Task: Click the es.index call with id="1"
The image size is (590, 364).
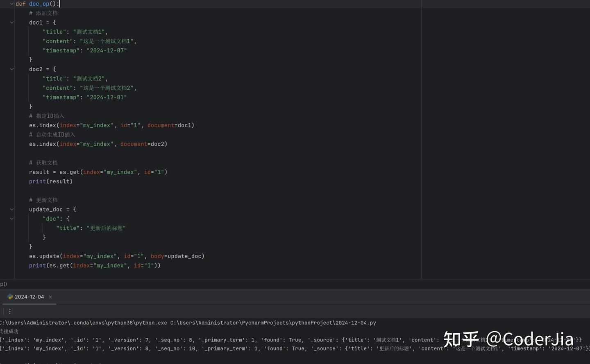Action: [x=111, y=125]
